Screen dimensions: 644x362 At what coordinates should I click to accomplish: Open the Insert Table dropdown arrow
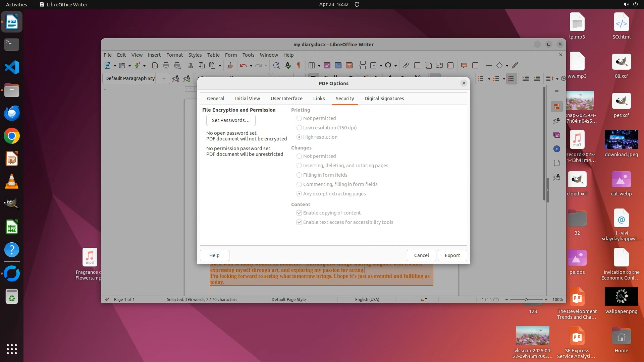click(319, 66)
